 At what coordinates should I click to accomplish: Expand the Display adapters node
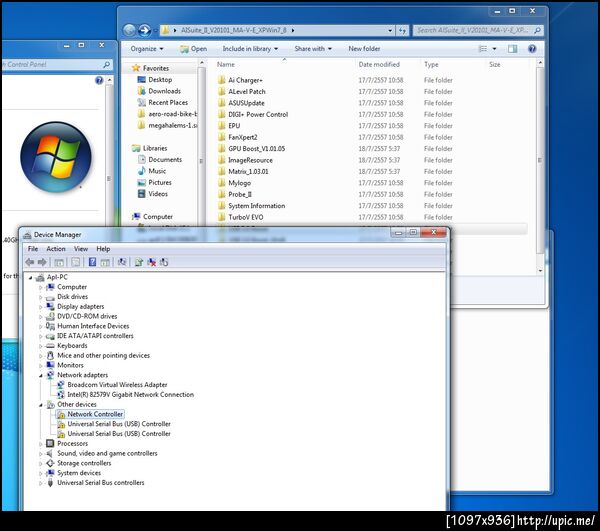(41, 306)
